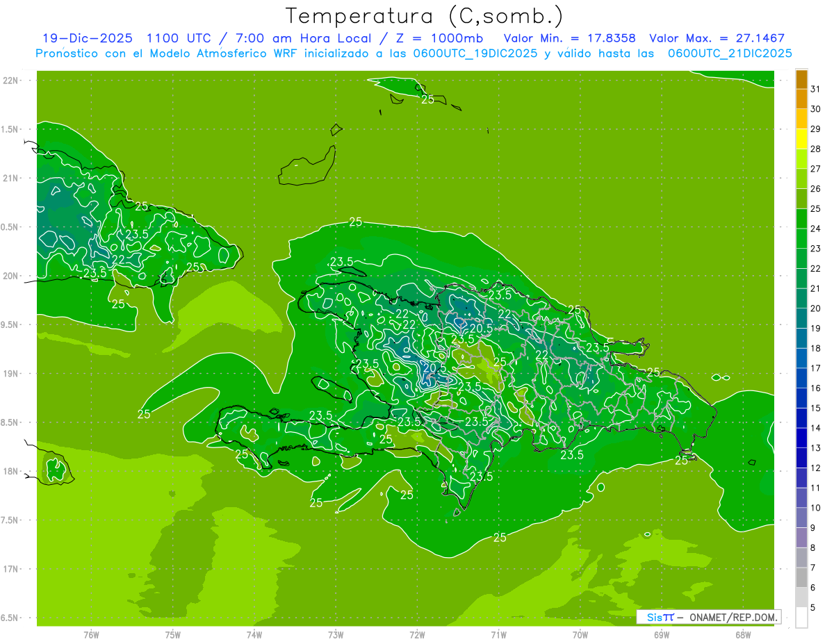Click the Valor Max. = 27.1467 text

[x=717, y=39]
